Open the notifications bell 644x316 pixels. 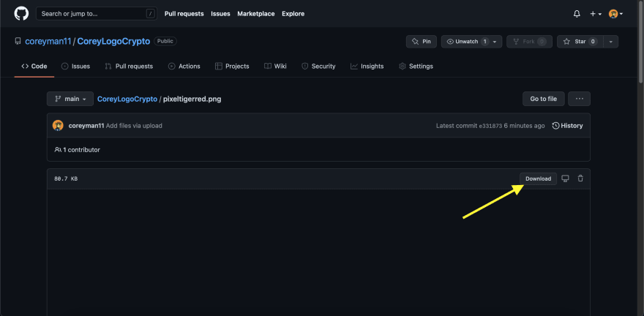click(x=577, y=14)
